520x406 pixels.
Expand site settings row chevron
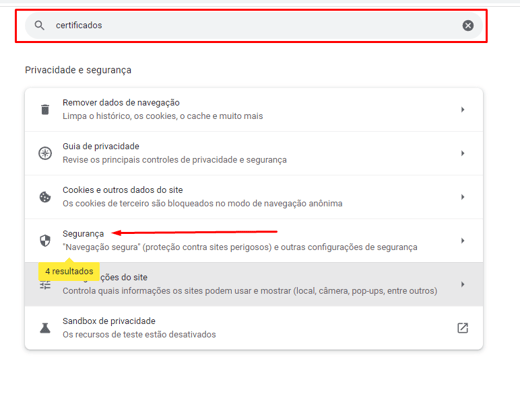pyautogui.click(x=462, y=284)
